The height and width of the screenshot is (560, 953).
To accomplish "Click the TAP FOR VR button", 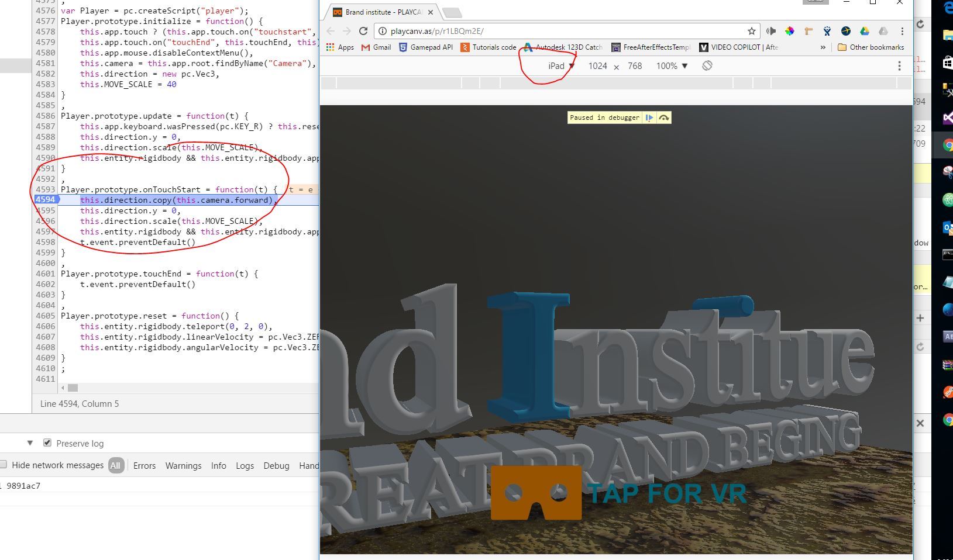I will point(618,493).
